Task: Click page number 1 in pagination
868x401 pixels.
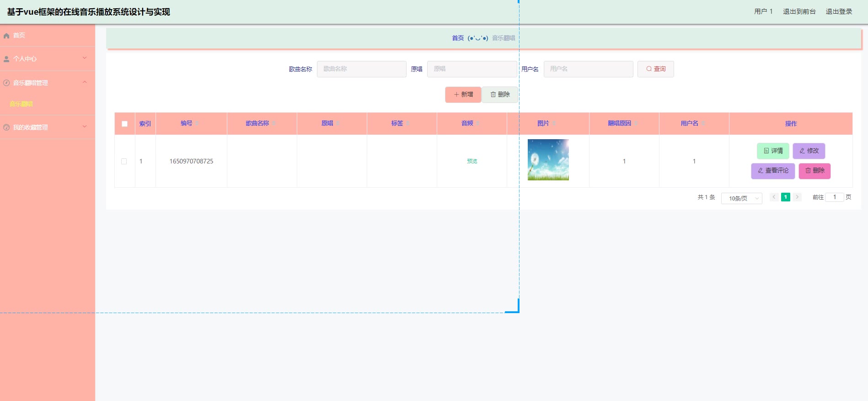Action: pos(786,197)
